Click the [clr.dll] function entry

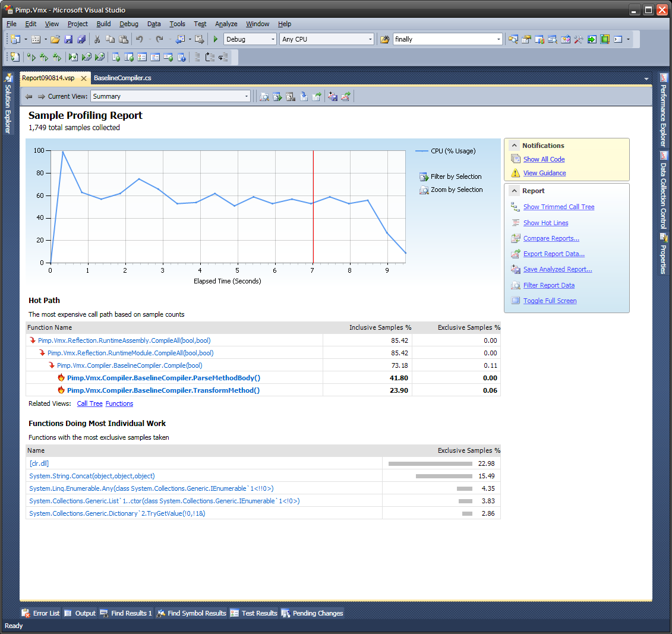[39, 464]
